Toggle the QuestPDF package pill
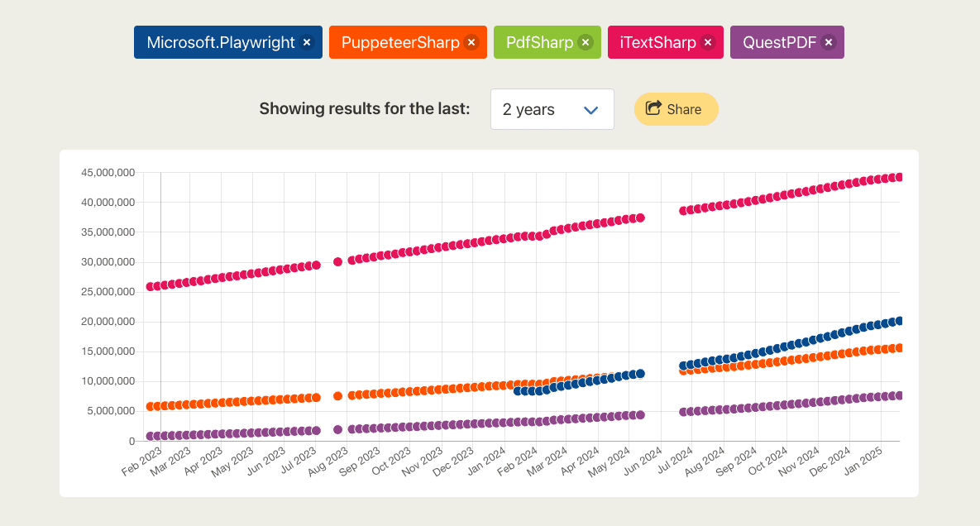 (779, 41)
